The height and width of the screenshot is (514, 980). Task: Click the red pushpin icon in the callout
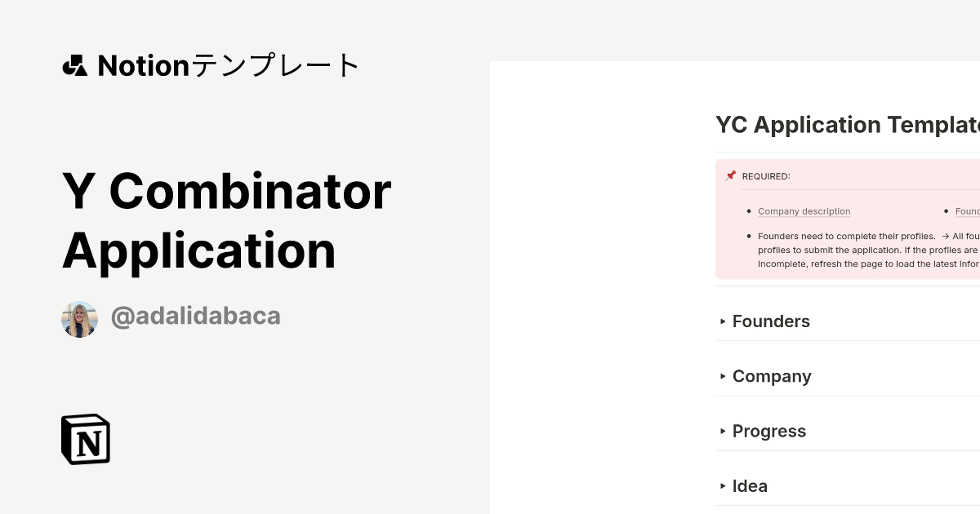pos(731,175)
